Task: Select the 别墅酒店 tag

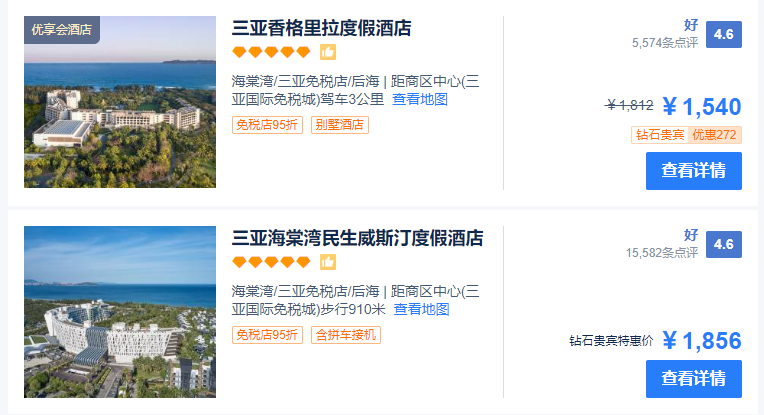Action: point(340,125)
